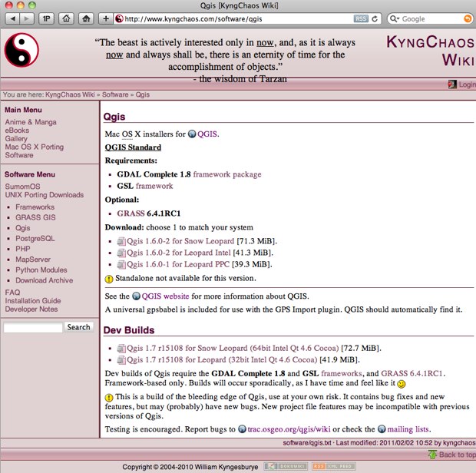
Task: Click the Google search field
Action: (431, 19)
